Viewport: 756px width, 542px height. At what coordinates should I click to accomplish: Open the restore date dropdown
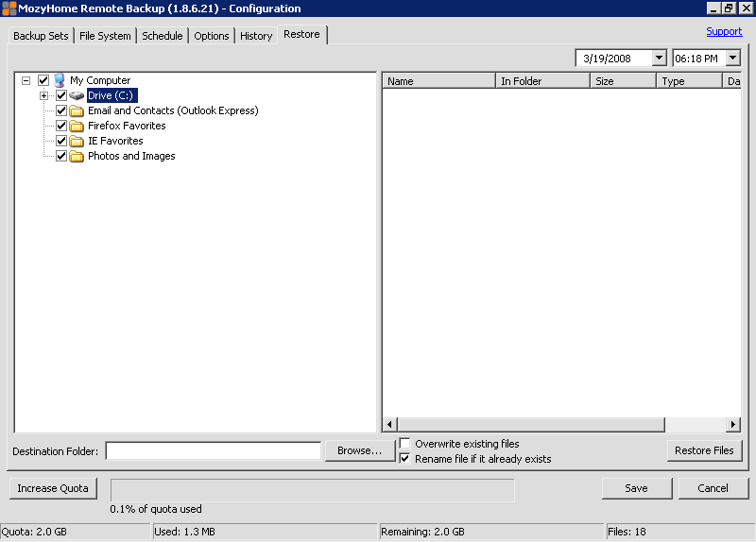click(x=659, y=59)
